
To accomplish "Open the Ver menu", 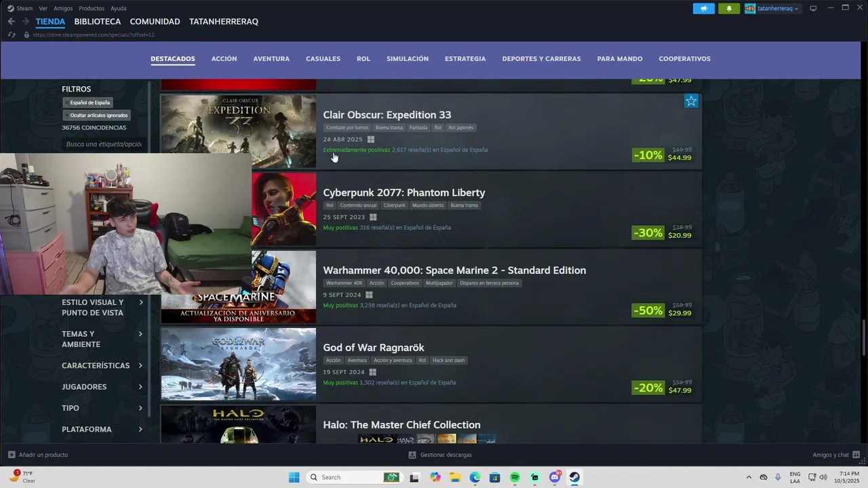I will (43, 8).
